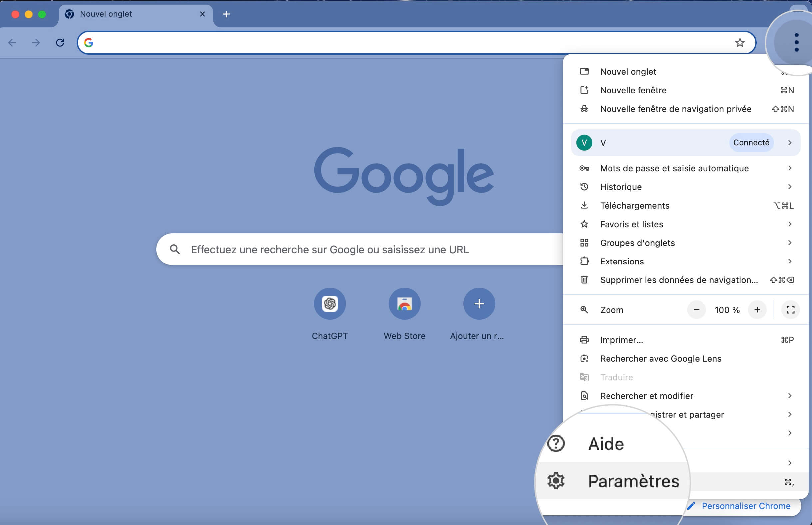Image resolution: width=812 pixels, height=525 pixels.
Task: Select Supprimer les données de navigation
Action: click(685, 280)
